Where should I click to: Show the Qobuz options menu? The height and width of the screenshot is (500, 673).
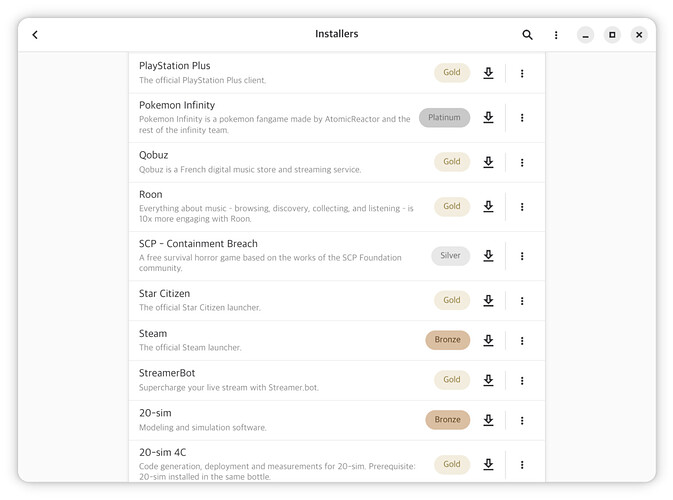pos(522,162)
